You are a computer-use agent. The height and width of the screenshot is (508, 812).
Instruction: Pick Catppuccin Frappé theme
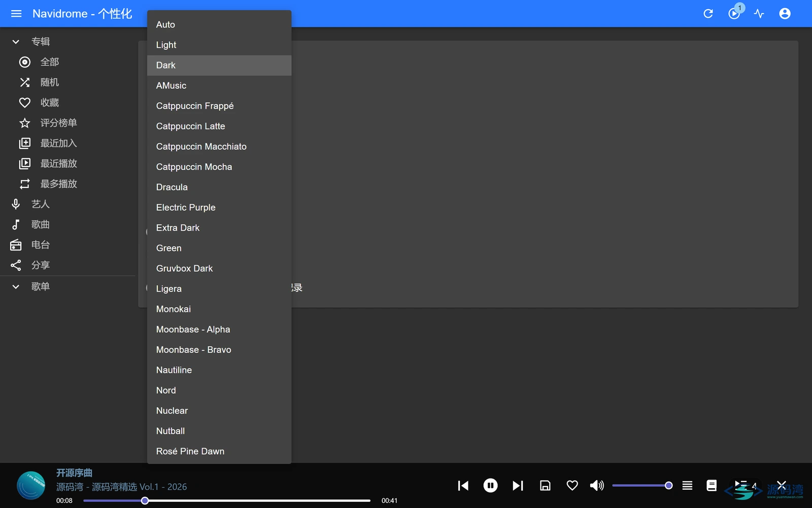tap(219, 106)
